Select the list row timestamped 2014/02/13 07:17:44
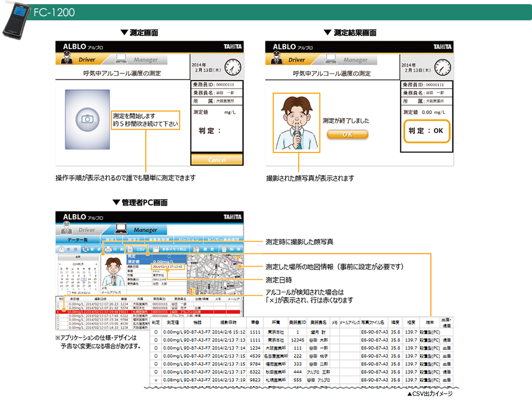 tap(149, 316)
